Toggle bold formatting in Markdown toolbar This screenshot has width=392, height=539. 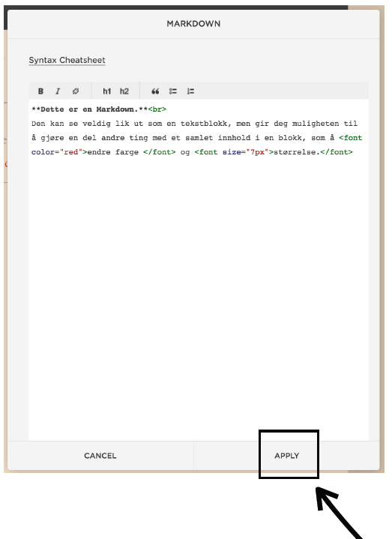click(40, 91)
